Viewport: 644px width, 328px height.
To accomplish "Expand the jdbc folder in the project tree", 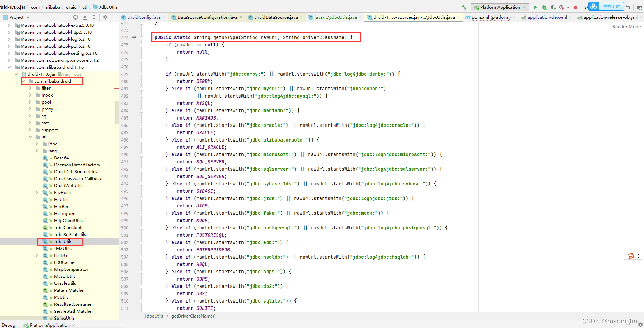I will coord(37,144).
